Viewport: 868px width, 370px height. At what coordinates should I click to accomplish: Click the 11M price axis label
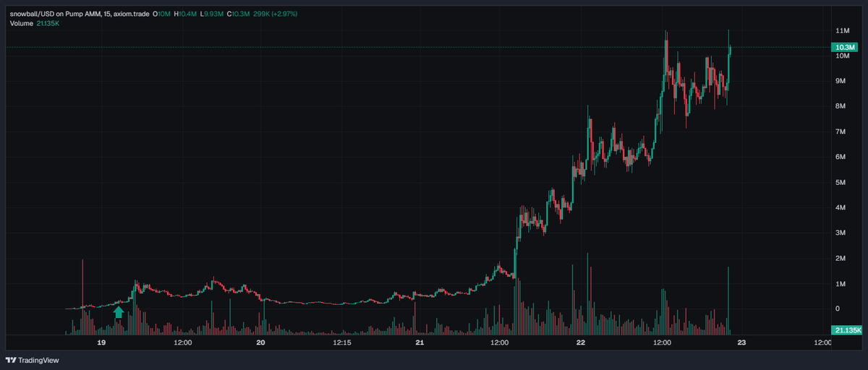(x=842, y=31)
